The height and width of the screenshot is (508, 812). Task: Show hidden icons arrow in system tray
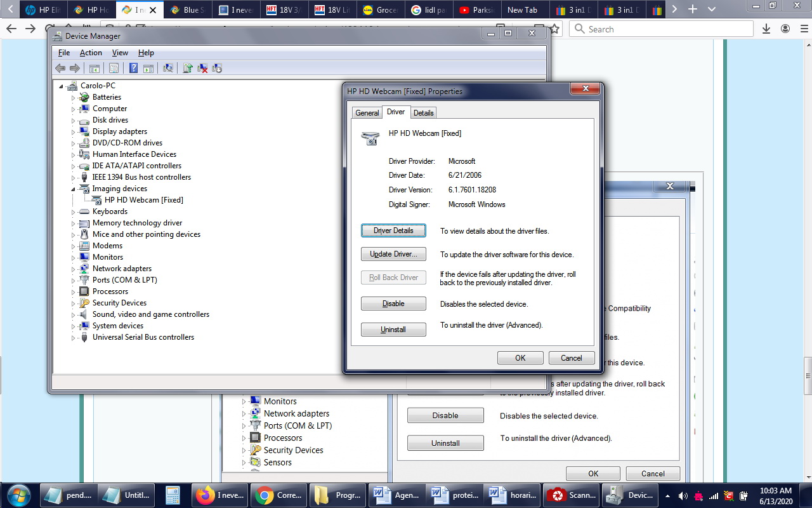pos(667,496)
